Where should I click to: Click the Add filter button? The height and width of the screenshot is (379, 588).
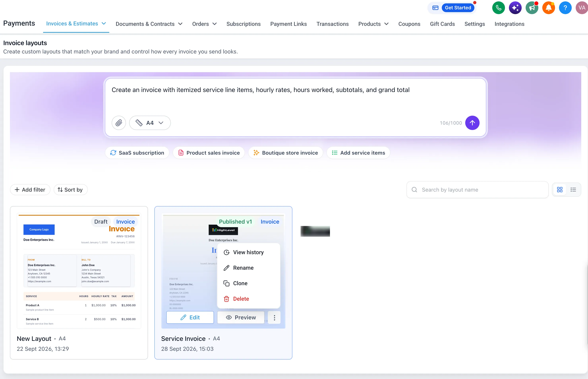(x=30, y=190)
